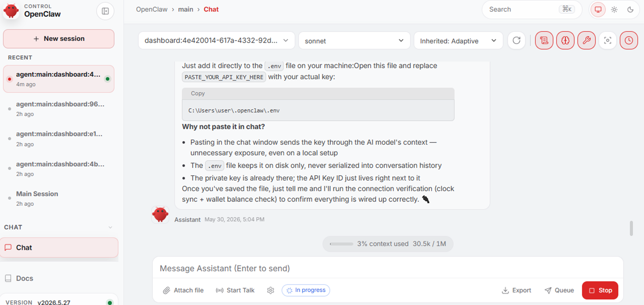Copy the .env path code block
Image resolution: width=644 pixels, height=305 pixels.
tap(198, 93)
